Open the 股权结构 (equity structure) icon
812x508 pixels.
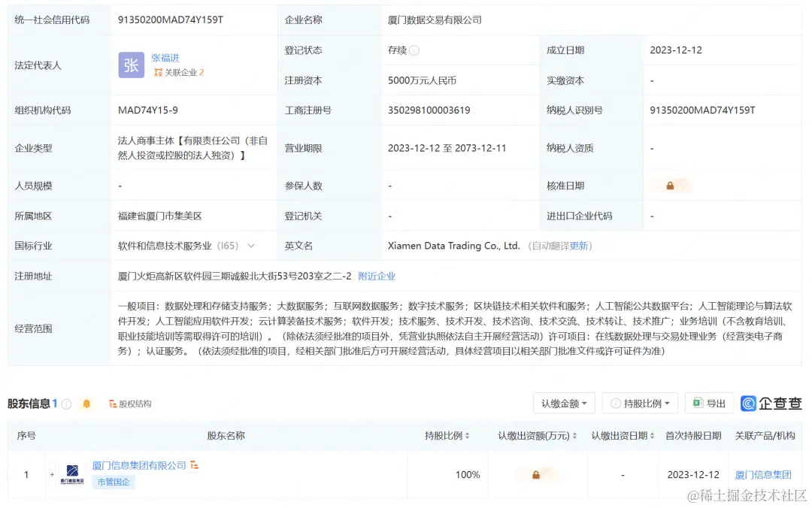114,403
